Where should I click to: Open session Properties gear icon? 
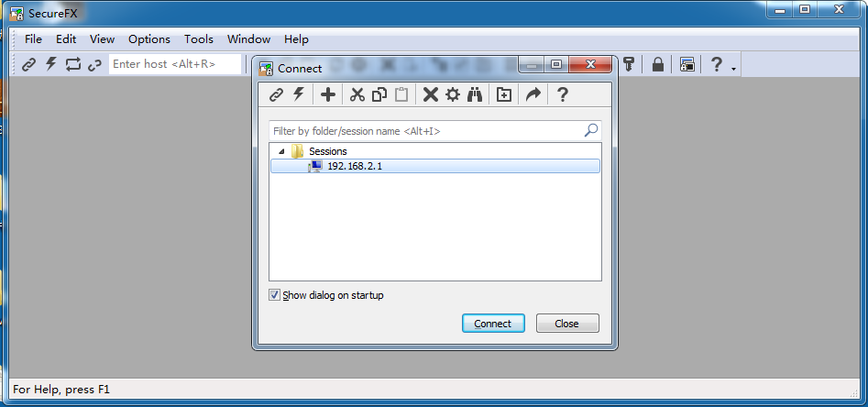pos(453,94)
